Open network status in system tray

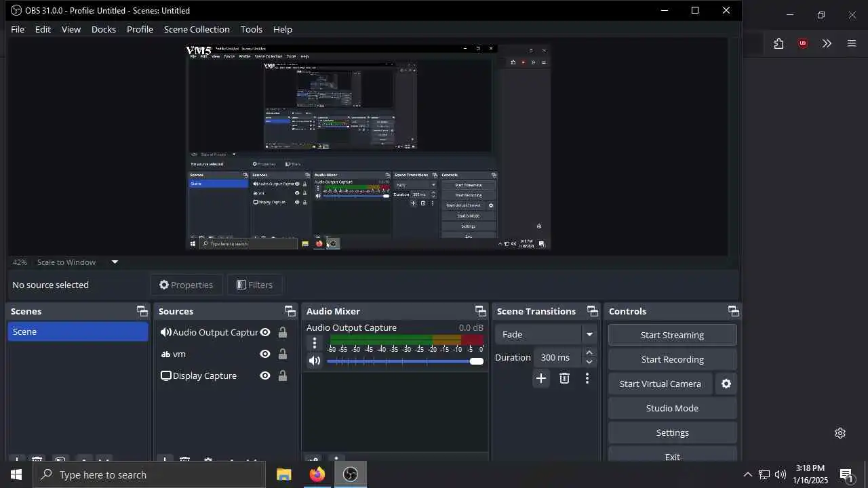(x=764, y=474)
